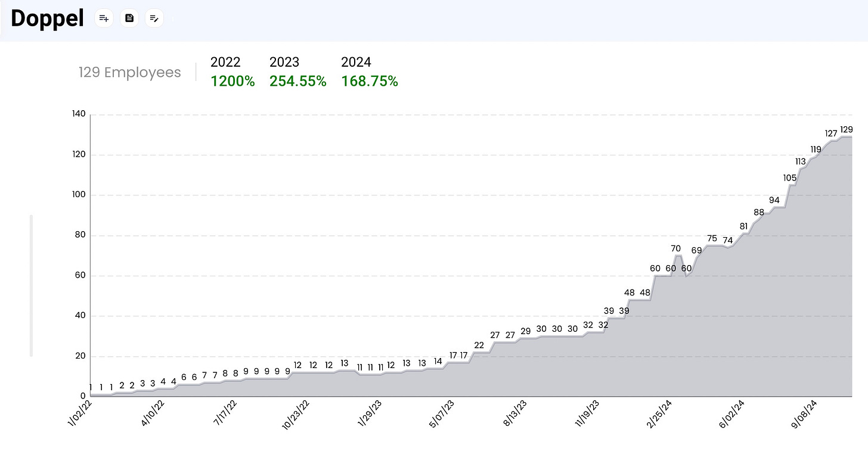Click the 168.75% growth figure
This screenshot has height=467, width=868.
370,82
